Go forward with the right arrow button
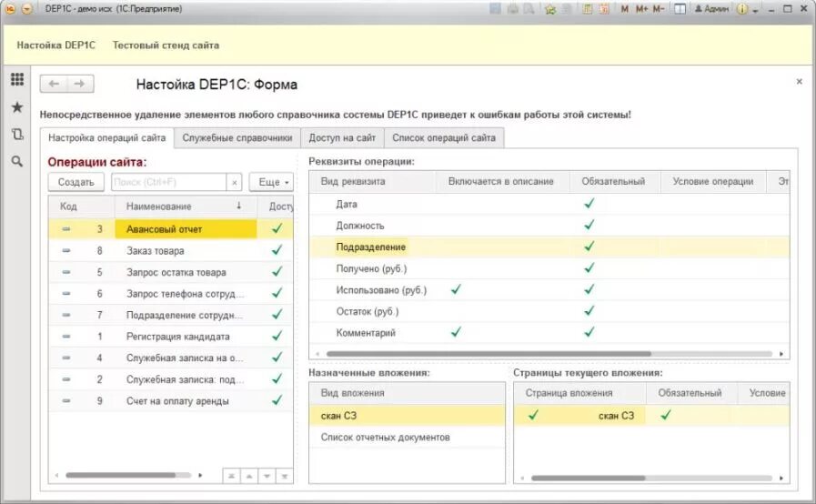Screen dimensions: 816x504 [80, 84]
